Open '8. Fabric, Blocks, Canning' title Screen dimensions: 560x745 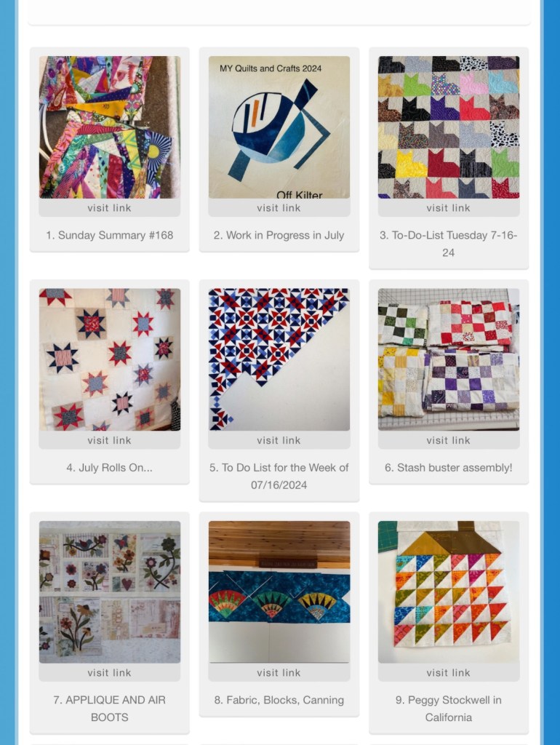pyautogui.click(x=279, y=700)
